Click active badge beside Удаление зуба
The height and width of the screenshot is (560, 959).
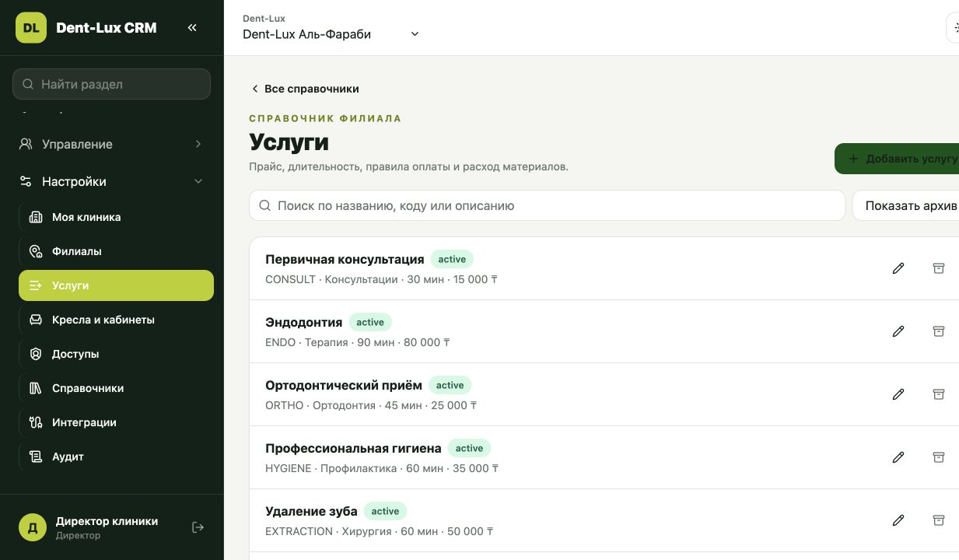pyautogui.click(x=385, y=511)
